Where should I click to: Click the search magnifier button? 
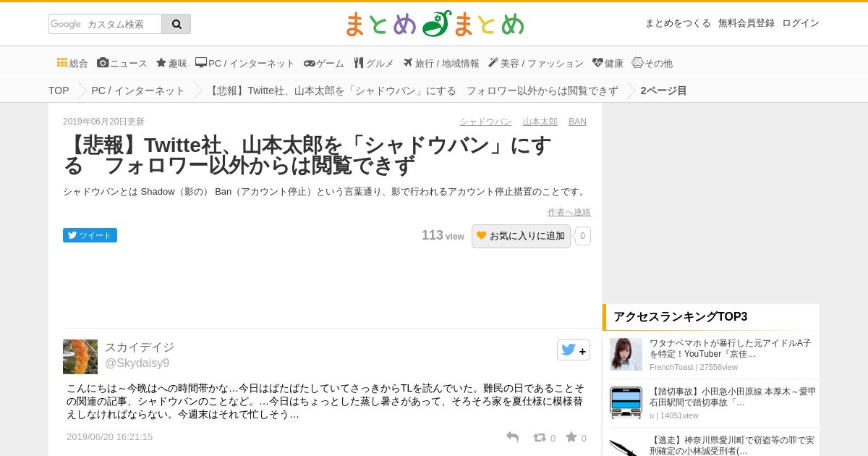pyautogui.click(x=176, y=24)
